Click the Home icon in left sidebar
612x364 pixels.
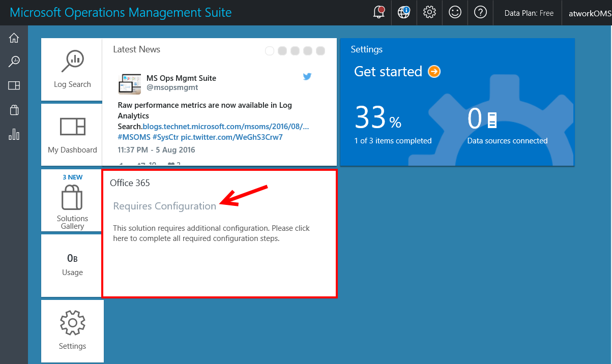click(x=14, y=38)
